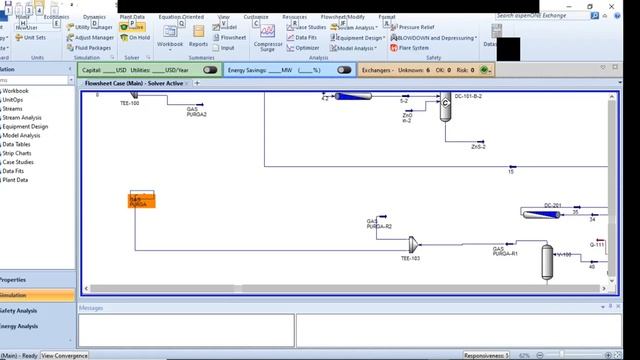
Task: Open Equipment Design dropdown
Action: click(358, 38)
